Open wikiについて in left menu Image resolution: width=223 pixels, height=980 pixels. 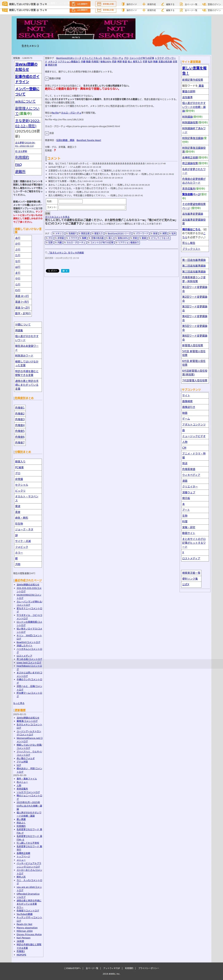[x=25, y=101]
